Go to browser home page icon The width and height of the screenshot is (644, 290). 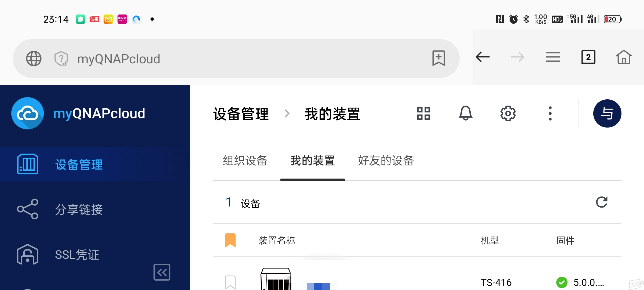(624, 57)
